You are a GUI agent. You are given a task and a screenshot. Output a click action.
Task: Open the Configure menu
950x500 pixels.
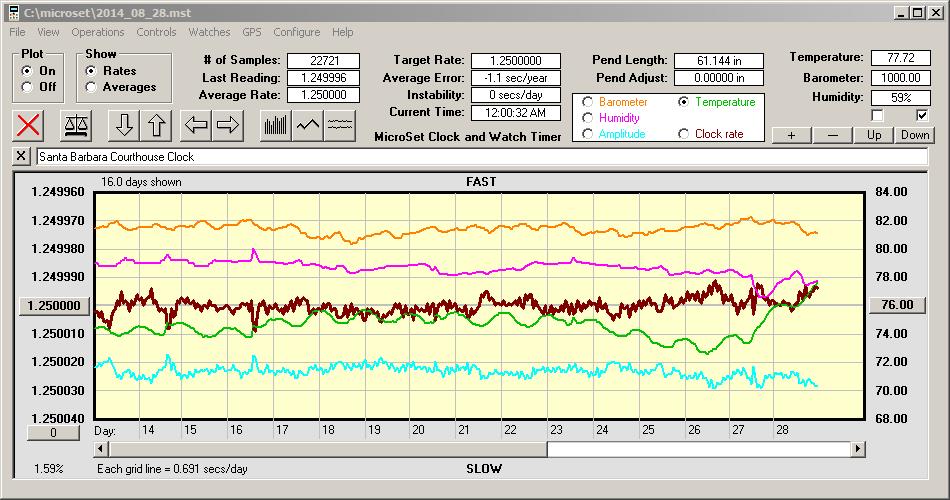point(296,32)
